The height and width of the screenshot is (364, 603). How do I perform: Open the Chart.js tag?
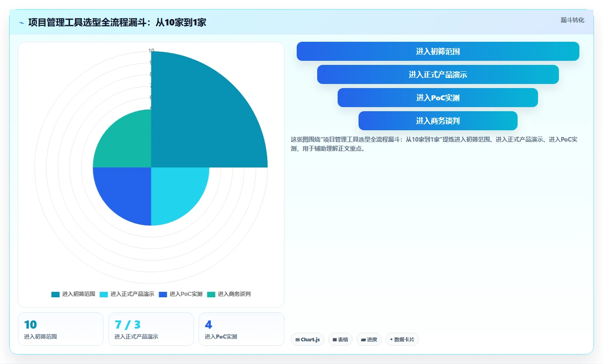[x=308, y=339]
